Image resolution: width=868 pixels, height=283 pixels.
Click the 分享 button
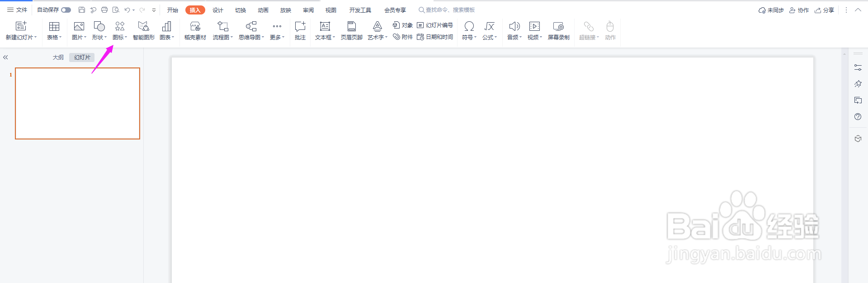tap(824, 10)
